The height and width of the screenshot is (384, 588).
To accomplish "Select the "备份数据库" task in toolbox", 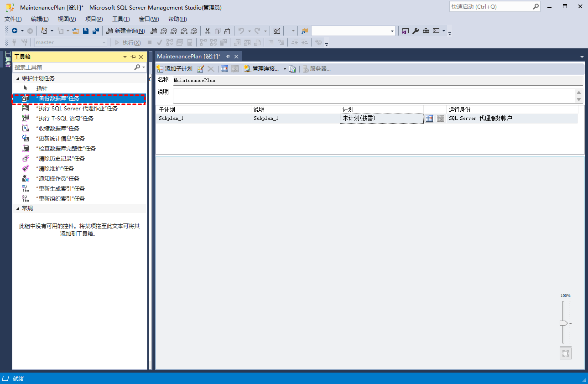I will pos(57,99).
